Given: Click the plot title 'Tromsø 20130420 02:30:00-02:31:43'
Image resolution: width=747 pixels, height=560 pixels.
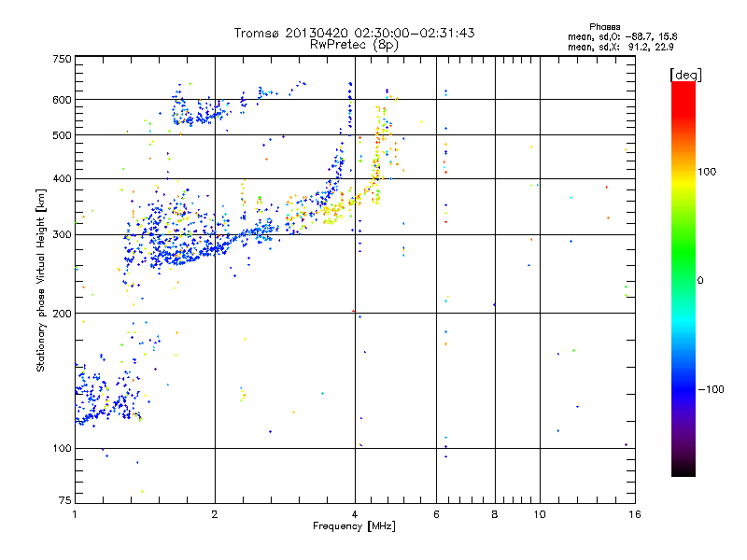Looking at the screenshot, I should (354, 33).
